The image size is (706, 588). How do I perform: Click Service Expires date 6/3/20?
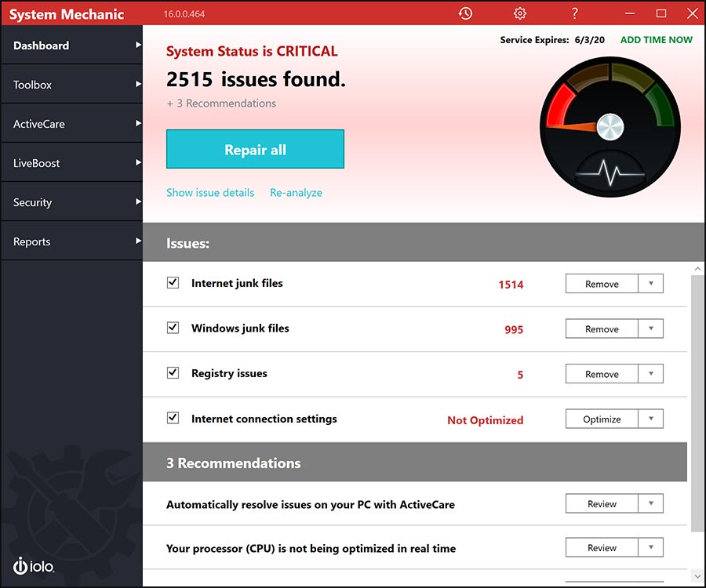point(589,39)
